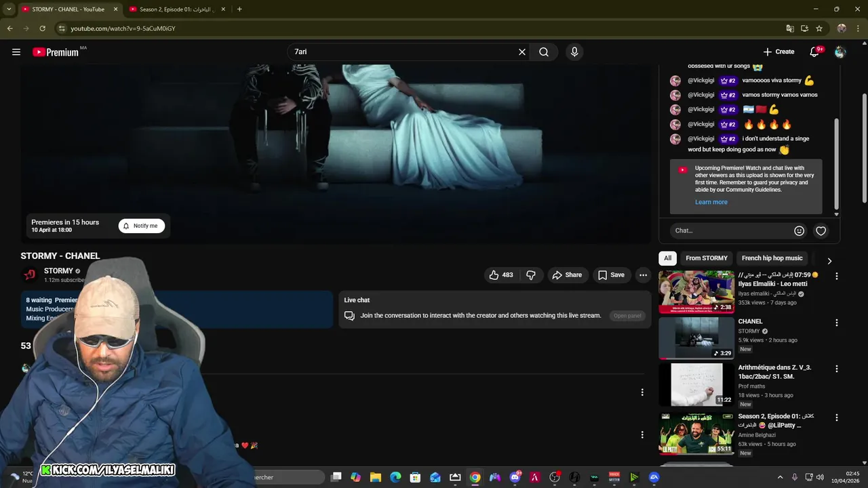Open STORMY channel avatar
Screen dimensions: 868x488
point(29,274)
